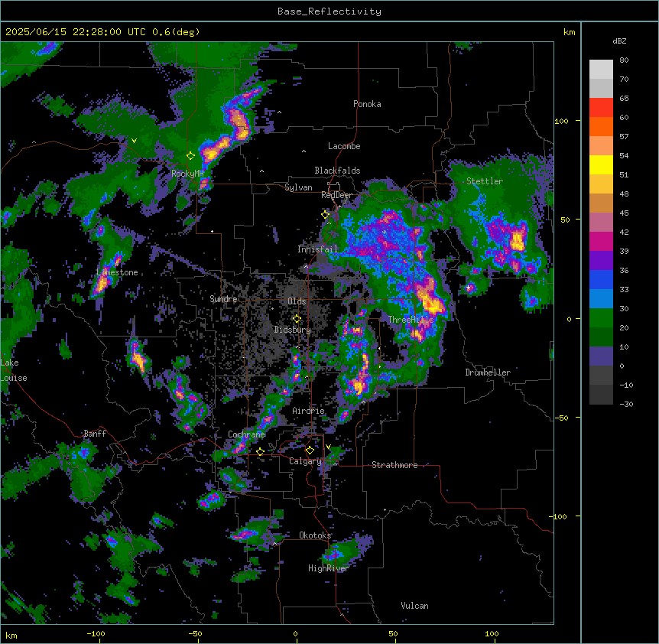The image size is (659, 644).
Task: Click the Innisfail city label
Action: click(317, 249)
